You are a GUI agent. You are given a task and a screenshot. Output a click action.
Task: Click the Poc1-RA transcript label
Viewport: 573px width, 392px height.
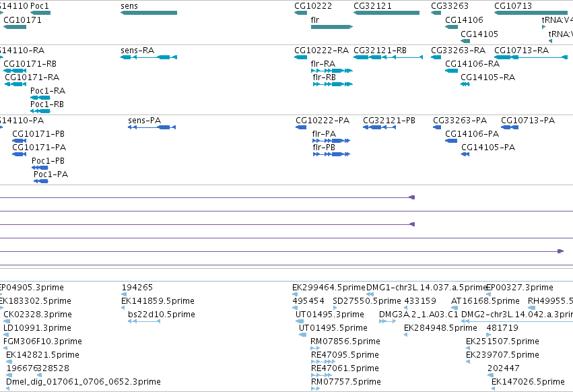coord(48,90)
